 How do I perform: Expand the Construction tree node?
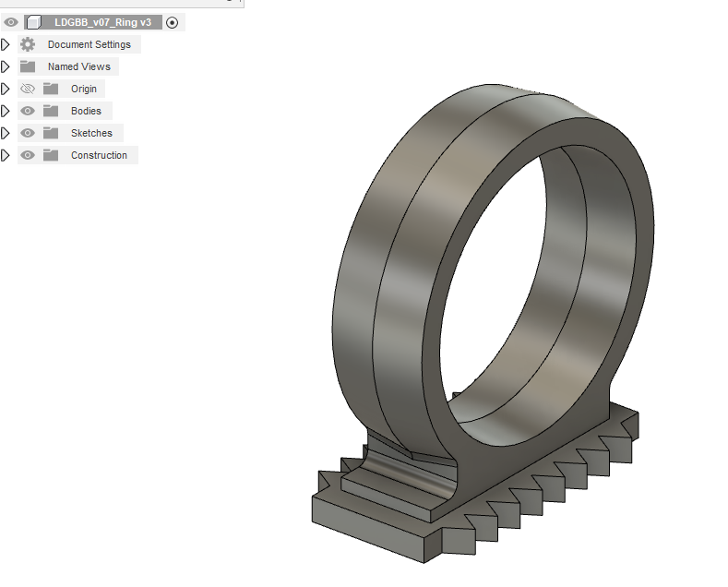[x=6, y=155]
